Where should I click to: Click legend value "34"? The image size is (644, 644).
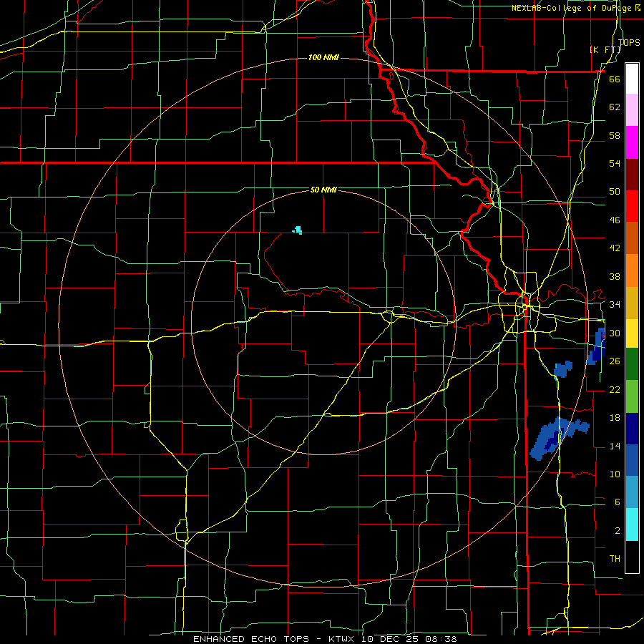pos(615,304)
